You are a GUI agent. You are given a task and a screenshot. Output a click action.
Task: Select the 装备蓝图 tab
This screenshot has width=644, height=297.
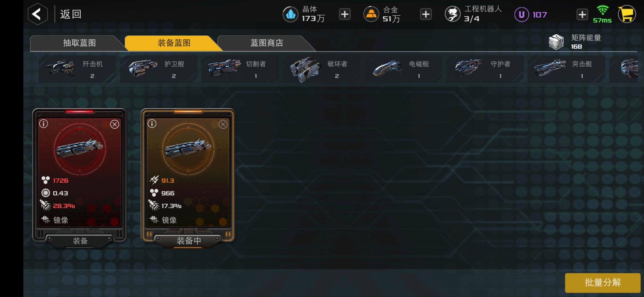coord(173,43)
